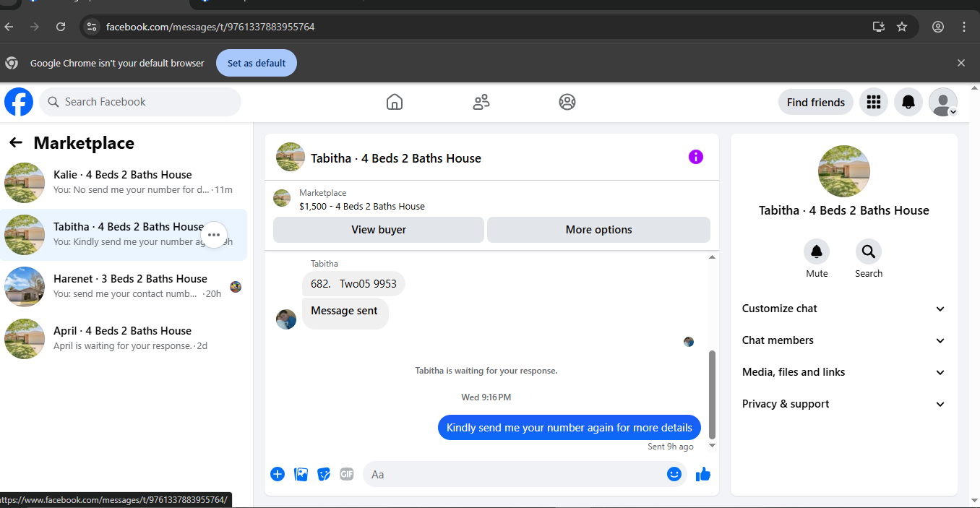
Task: Click the Find friends button
Action: coord(815,102)
